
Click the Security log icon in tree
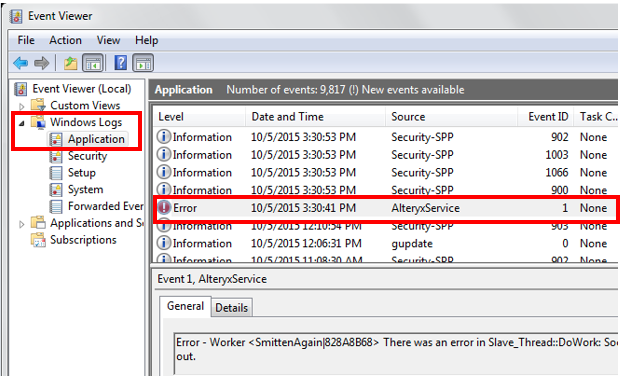coord(56,156)
